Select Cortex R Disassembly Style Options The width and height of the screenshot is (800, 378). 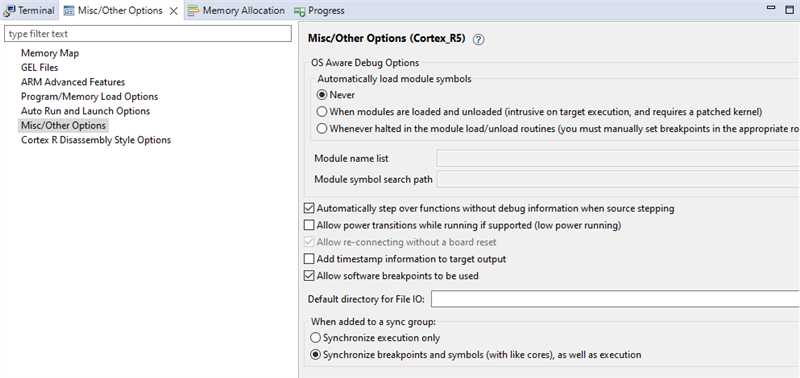pos(96,140)
